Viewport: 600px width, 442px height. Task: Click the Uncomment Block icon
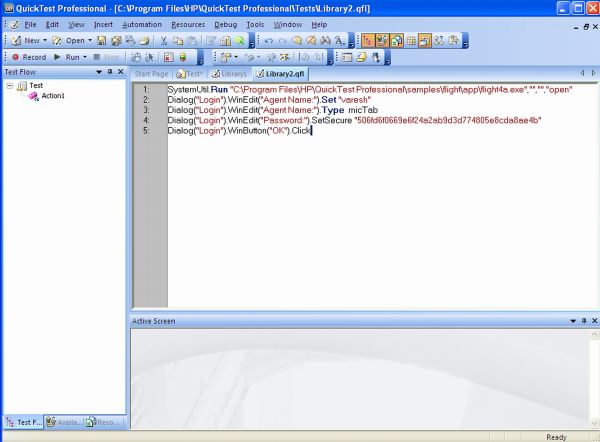point(311,41)
